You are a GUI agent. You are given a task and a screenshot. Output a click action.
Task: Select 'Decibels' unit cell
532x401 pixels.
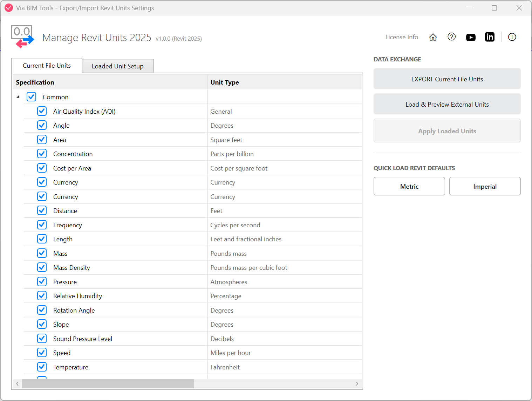click(x=285, y=339)
